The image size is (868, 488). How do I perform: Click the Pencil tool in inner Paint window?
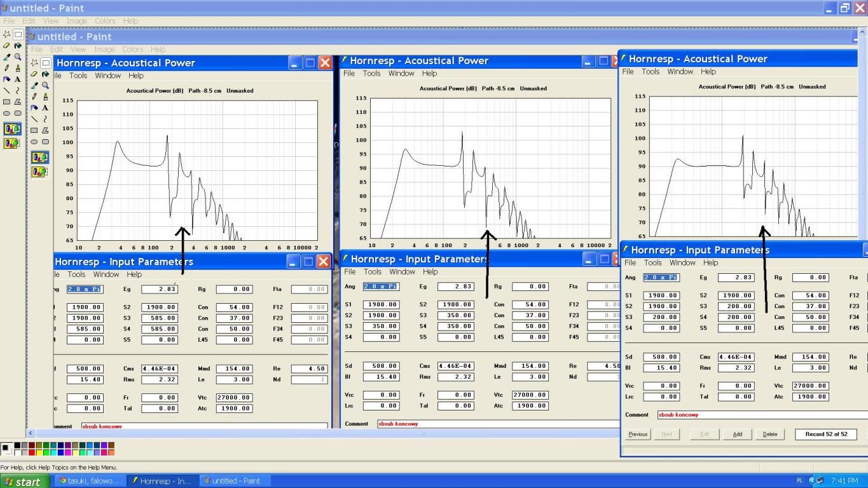point(34,97)
